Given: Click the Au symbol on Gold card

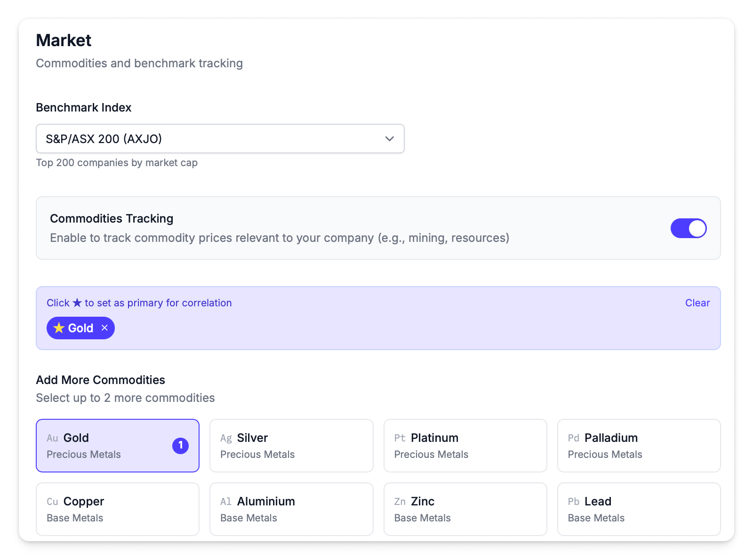Looking at the screenshot, I should click(52, 438).
